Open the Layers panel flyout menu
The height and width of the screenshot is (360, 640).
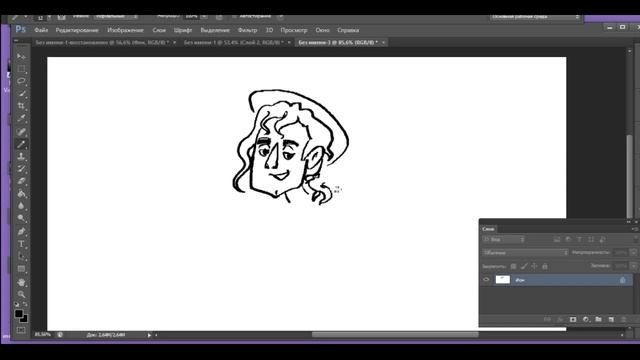tap(635, 229)
